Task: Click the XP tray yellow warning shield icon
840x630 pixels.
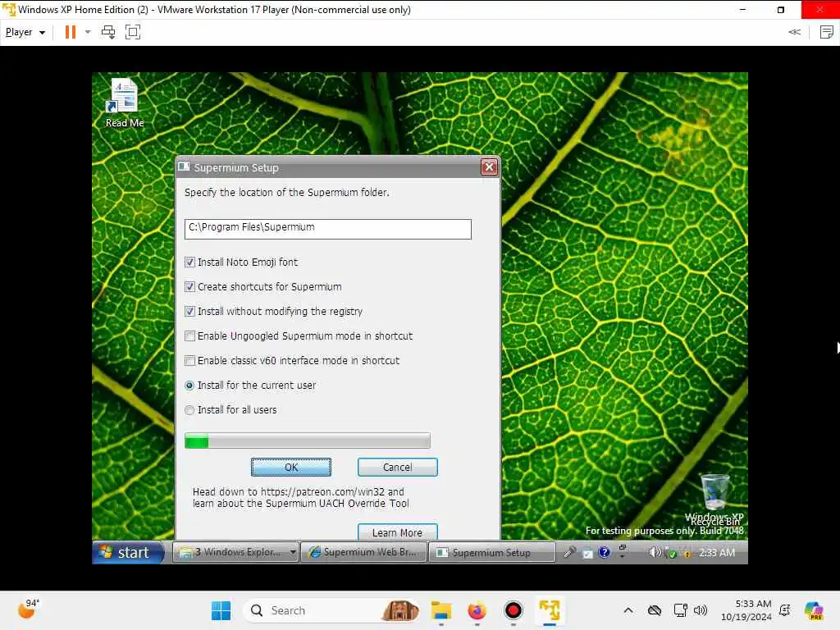Action: click(687, 553)
